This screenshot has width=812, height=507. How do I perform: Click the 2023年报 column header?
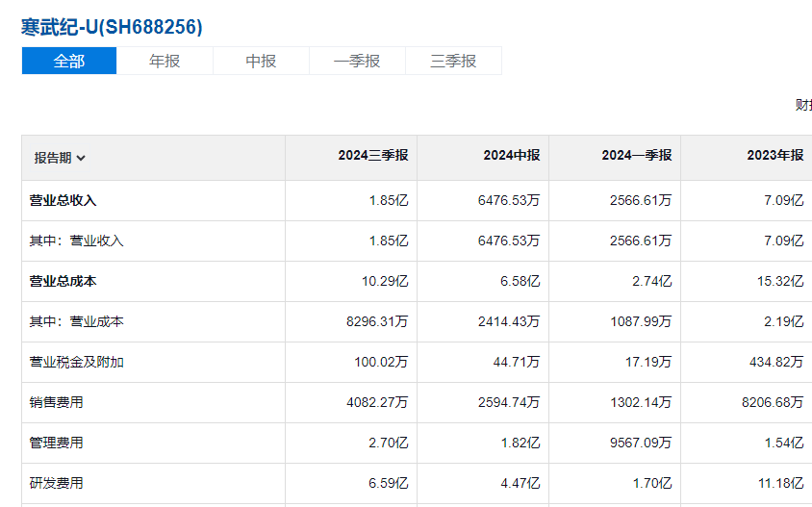pos(774,156)
